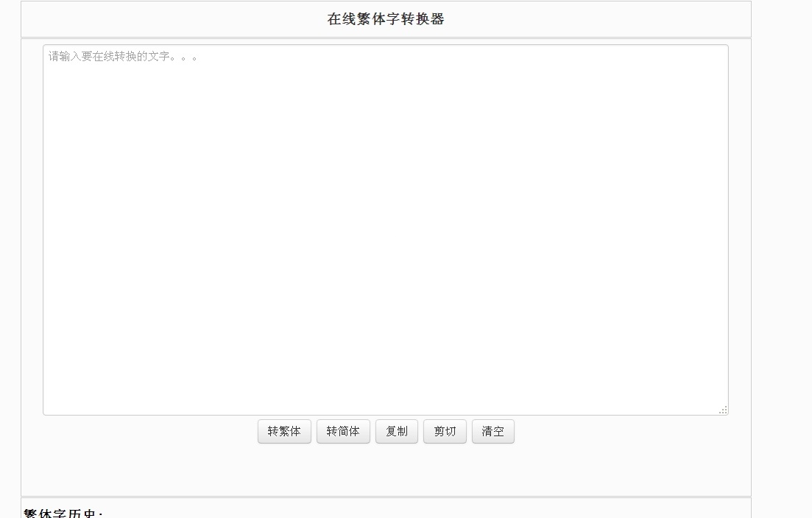Activate the simplified Chinese conversion button
The image size is (812, 518).
(343, 431)
